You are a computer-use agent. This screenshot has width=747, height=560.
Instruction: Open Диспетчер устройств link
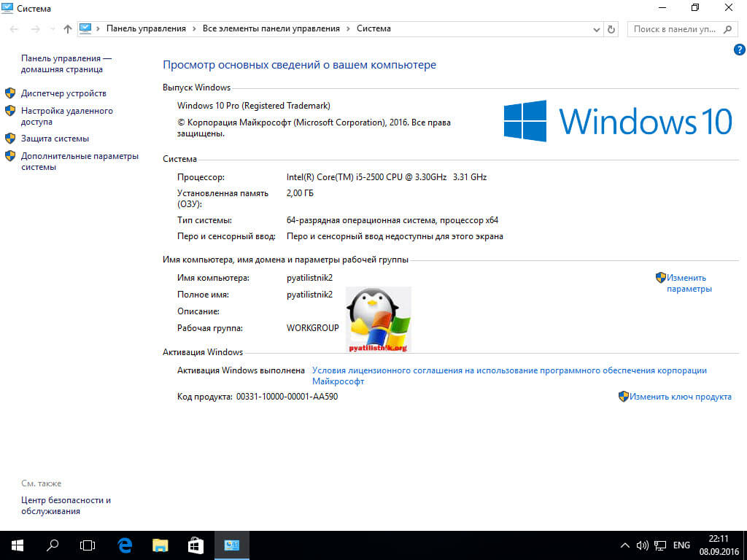[63, 93]
